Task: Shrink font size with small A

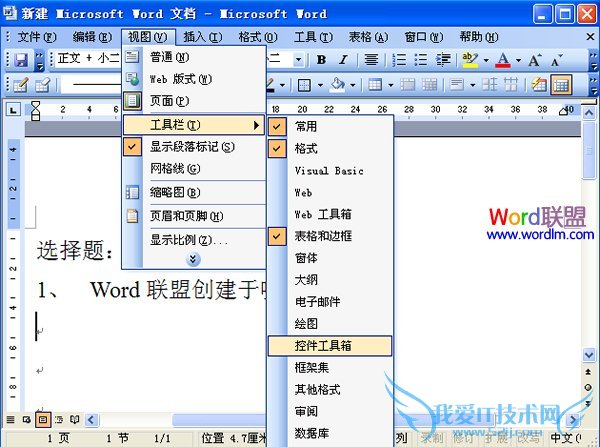Action: pyautogui.click(x=556, y=60)
